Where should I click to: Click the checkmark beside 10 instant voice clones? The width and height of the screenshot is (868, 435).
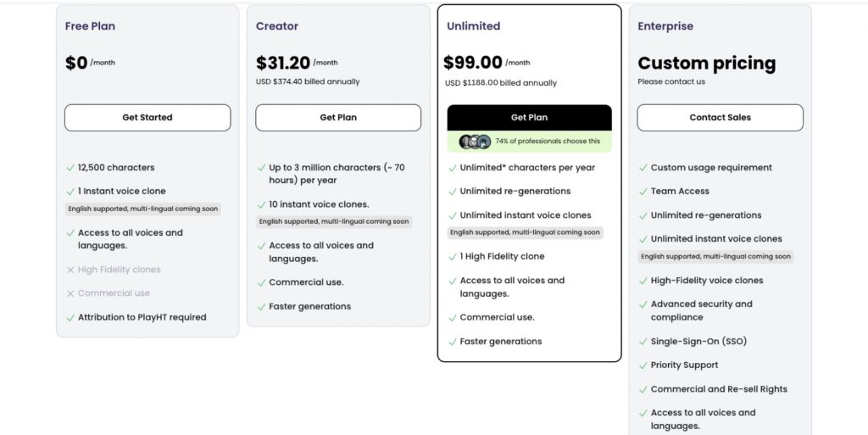[261, 204]
